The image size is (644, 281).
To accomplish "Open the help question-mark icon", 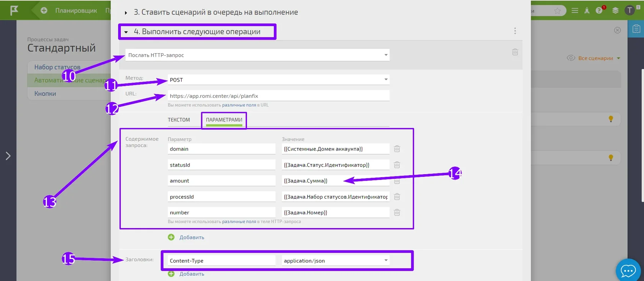I will (600, 10).
